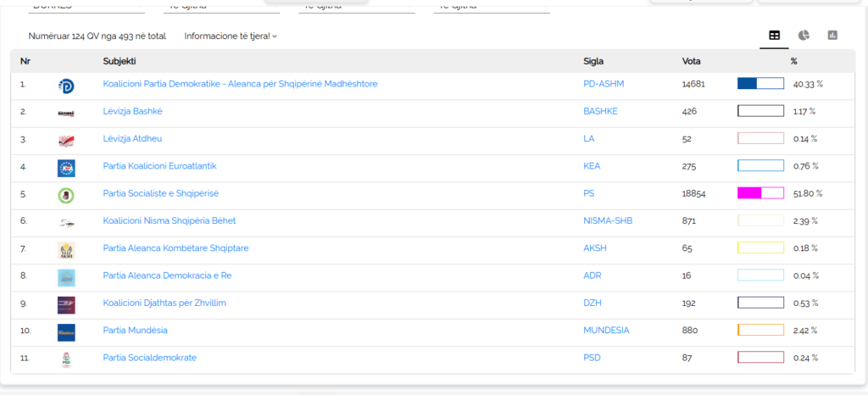Switch to the pie chart view icon
Image resolution: width=868 pixels, height=395 pixels.
(804, 36)
